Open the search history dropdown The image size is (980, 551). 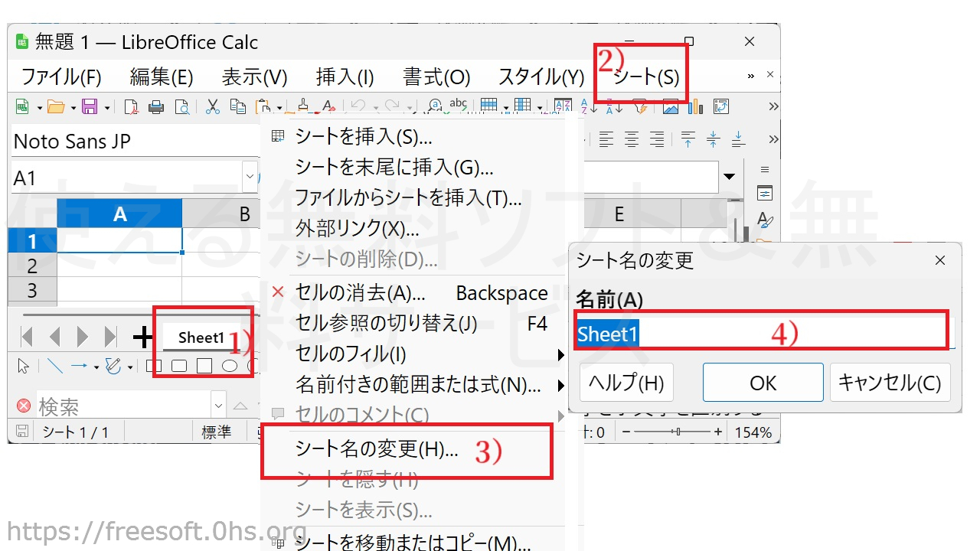[219, 406]
